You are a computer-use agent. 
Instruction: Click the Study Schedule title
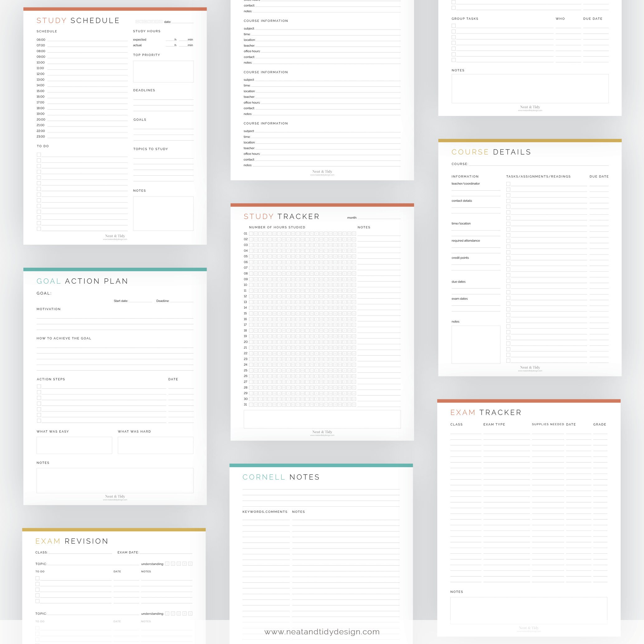[x=78, y=21]
